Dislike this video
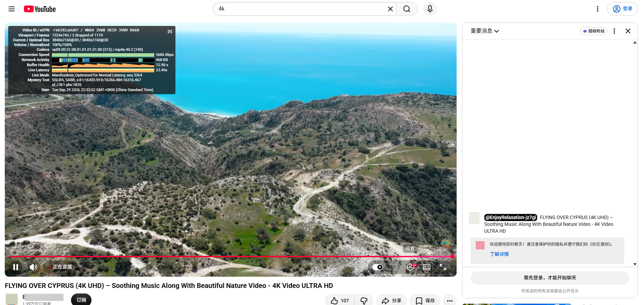Image resolution: width=644 pixels, height=305 pixels. [364, 301]
